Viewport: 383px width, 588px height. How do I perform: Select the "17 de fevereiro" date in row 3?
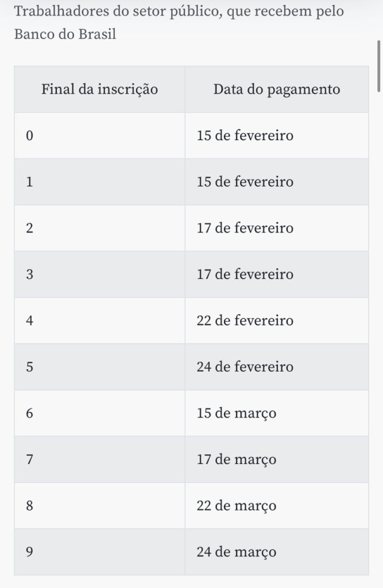pyautogui.click(x=276, y=274)
